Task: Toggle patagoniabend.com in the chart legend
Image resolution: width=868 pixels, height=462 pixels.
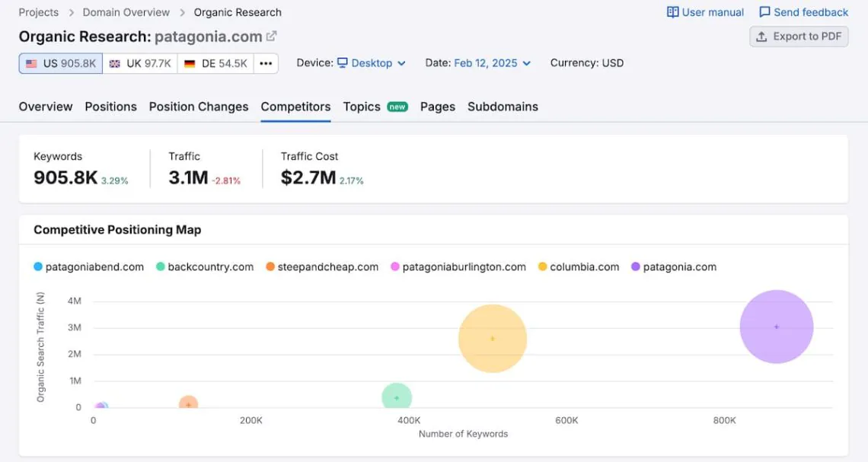Action: point(88,266)
